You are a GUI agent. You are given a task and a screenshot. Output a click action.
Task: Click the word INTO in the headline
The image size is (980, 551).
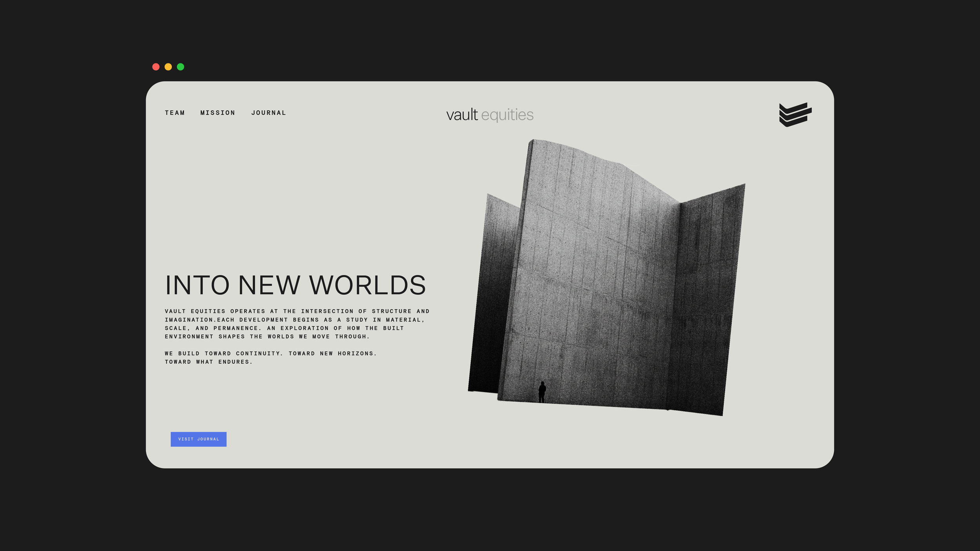197,285
